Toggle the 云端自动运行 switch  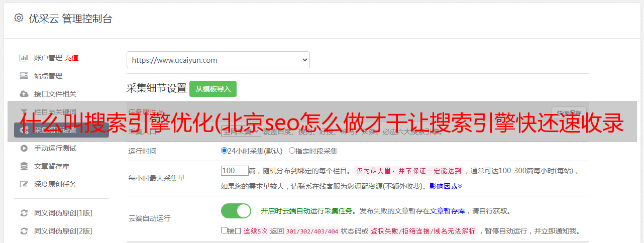[x=236, y=211]
